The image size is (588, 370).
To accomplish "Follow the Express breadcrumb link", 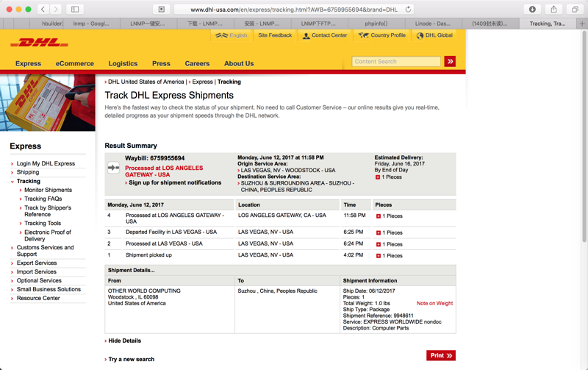I will point(203,82).
